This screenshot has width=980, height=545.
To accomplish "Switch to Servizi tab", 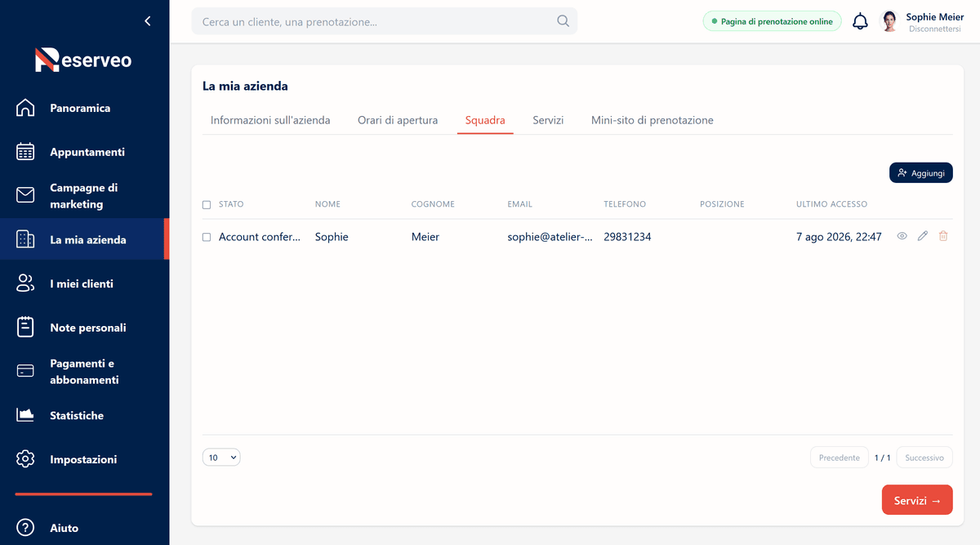I will point(548,120).
